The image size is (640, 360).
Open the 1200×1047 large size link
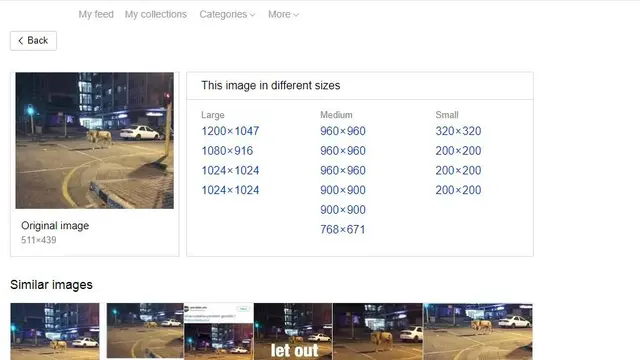point(230,131)
